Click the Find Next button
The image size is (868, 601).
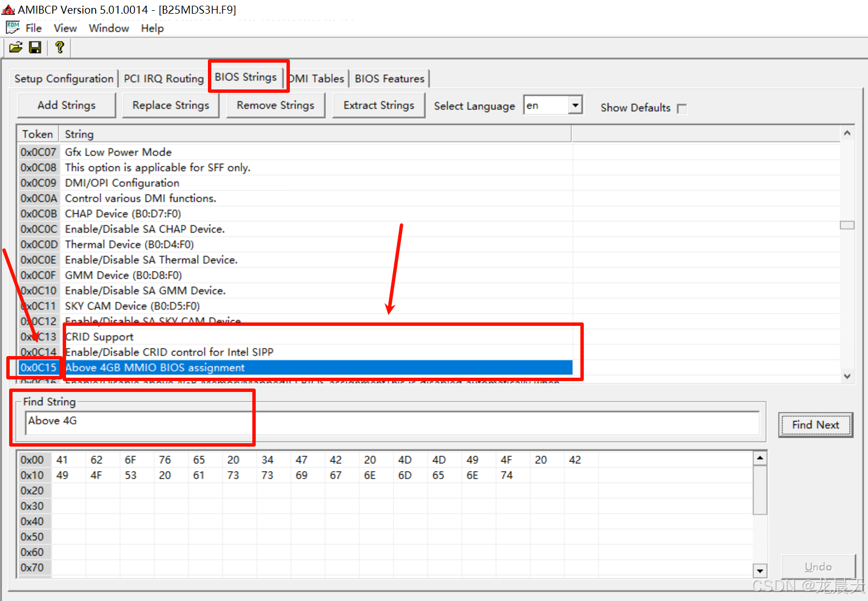click(816, 425)
